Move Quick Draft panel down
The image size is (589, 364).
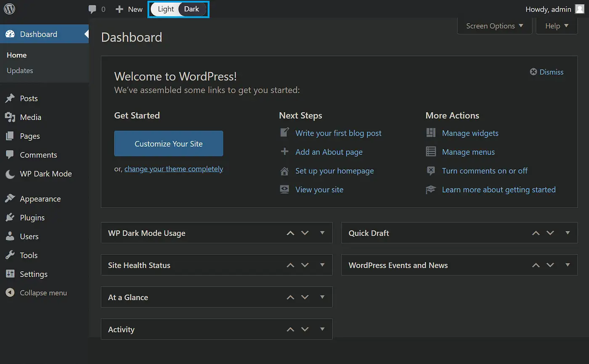[x=550, y=233]
